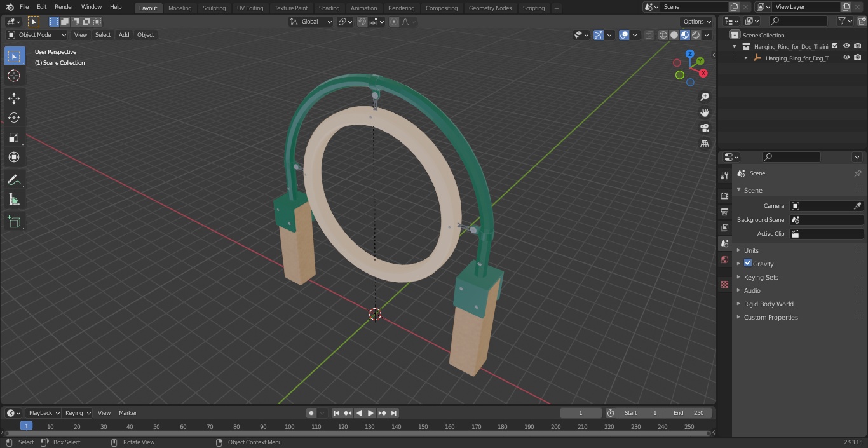Screen dimensions: 868x448
Task: Open the Output properties tab
Action: (724, 212)
